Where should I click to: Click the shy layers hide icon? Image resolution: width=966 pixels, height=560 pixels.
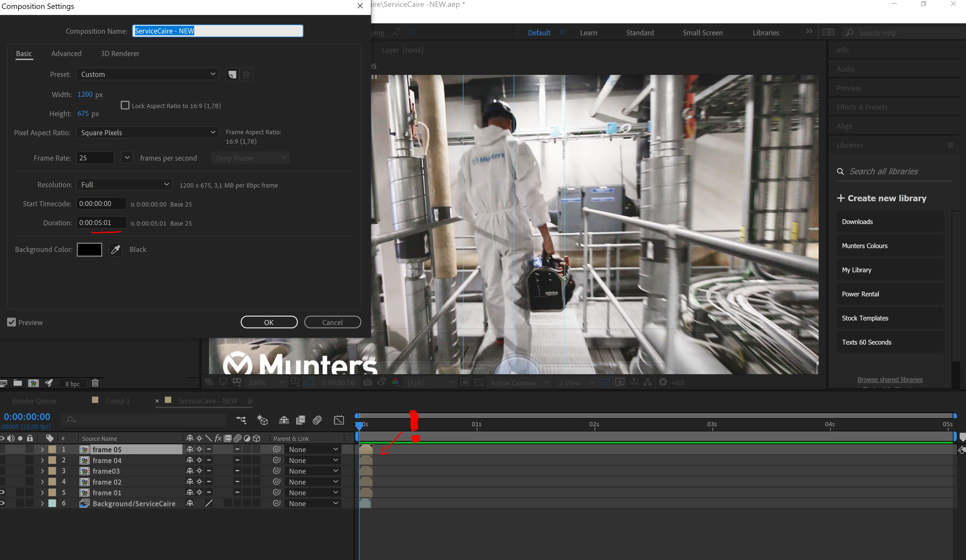tap(284, 420)
